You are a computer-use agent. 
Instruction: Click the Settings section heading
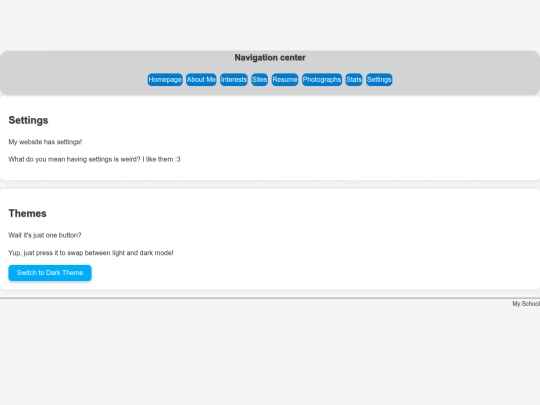(x=28, y=120)
